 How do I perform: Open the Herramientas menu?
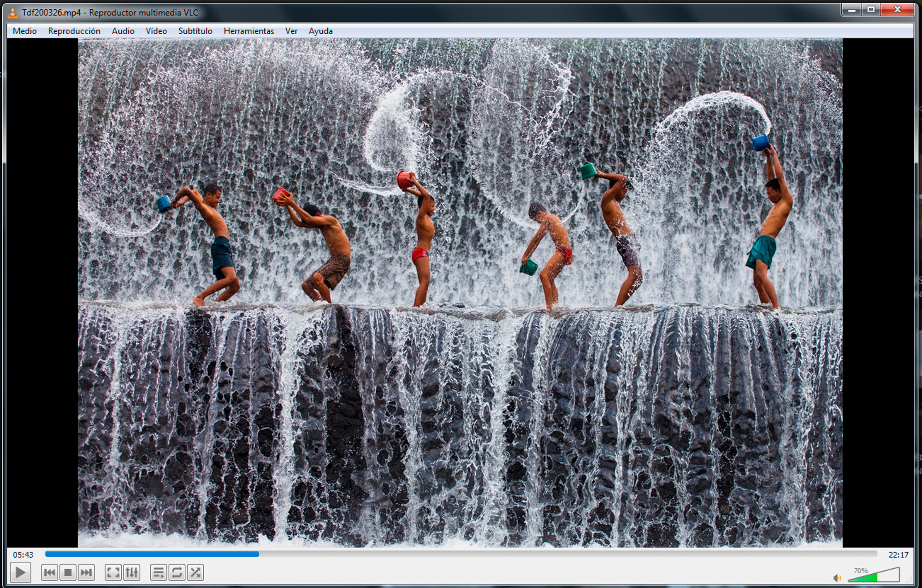tap(249, 31)
